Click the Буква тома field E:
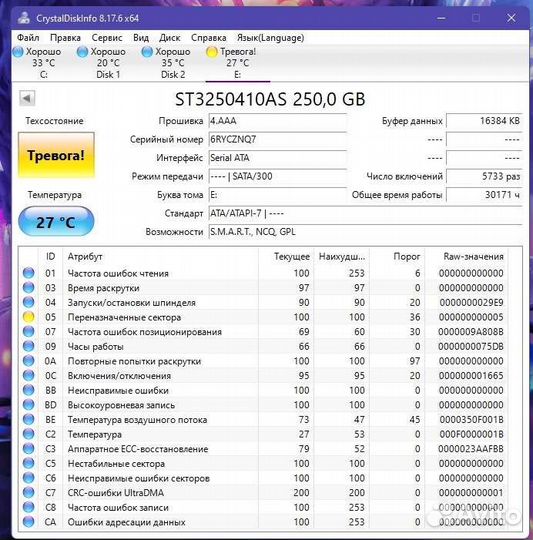This screenshot has width=533, height=540. click(x=278, y=195)
